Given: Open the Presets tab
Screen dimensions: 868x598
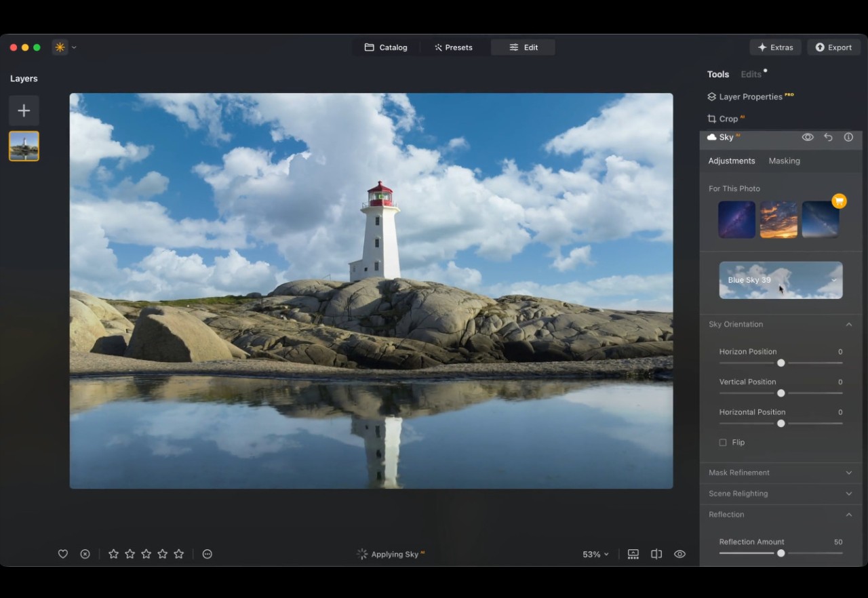Looking at the screenshot, I should [453, 47].
